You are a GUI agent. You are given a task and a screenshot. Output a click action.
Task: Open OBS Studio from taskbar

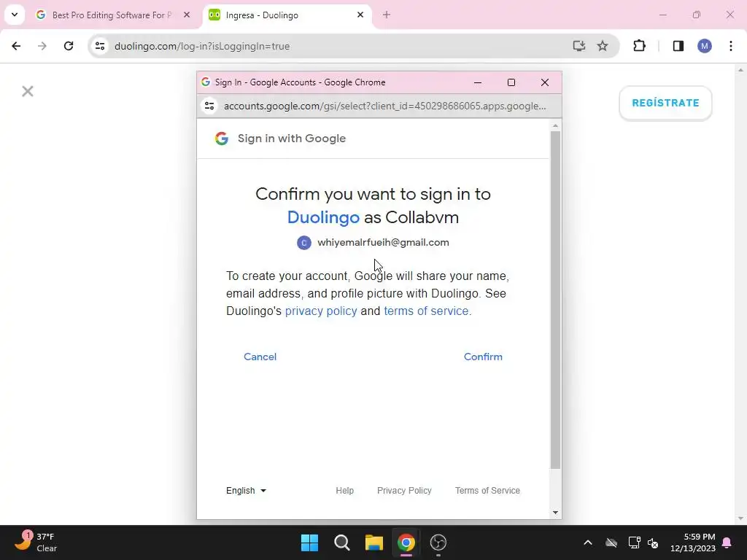point(438,542)
